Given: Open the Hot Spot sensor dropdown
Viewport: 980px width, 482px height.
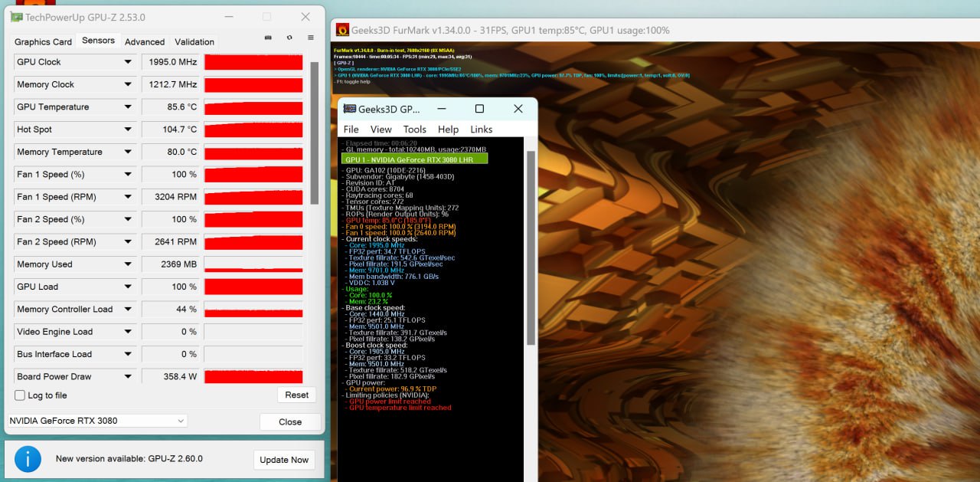Looking at the screenshot, I should coord(128,130).
